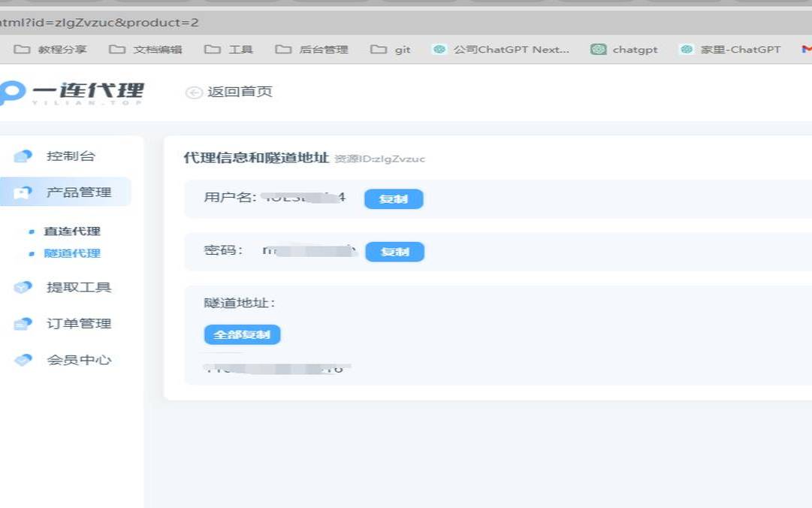
Task: Click the blurred 用户名 value
Action: [303, 198]
